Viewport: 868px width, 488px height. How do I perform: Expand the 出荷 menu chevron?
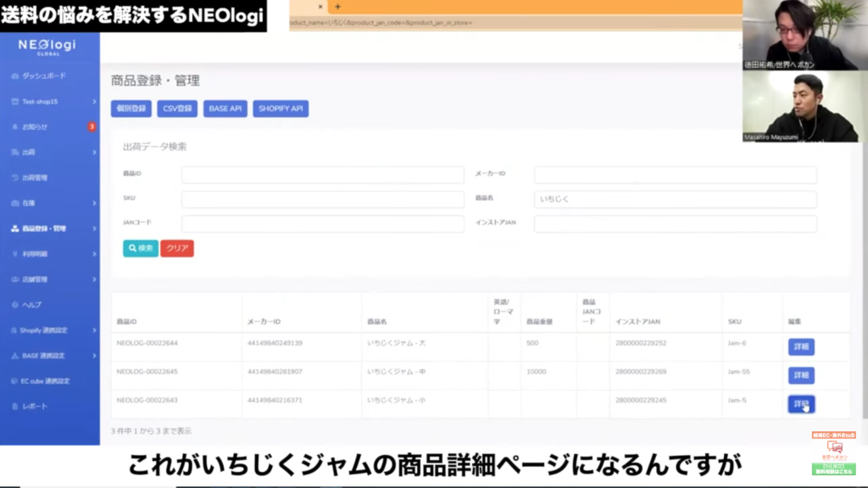point(94,152)
